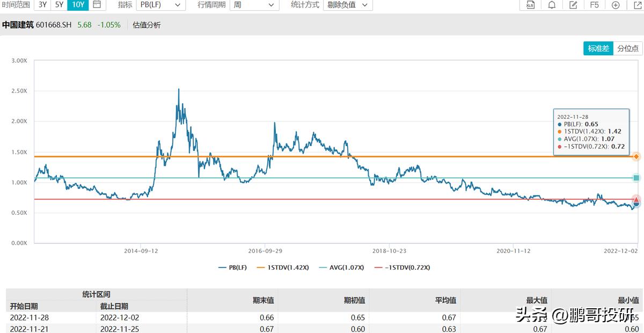Image resolution: width=644 pixels, height=333 pixels.
Task: Click the plus circle icon
Action: tap(615, 5)
